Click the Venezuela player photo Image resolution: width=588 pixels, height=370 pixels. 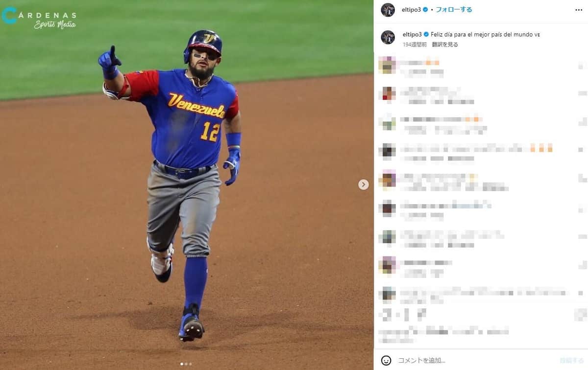coord(187,185)
